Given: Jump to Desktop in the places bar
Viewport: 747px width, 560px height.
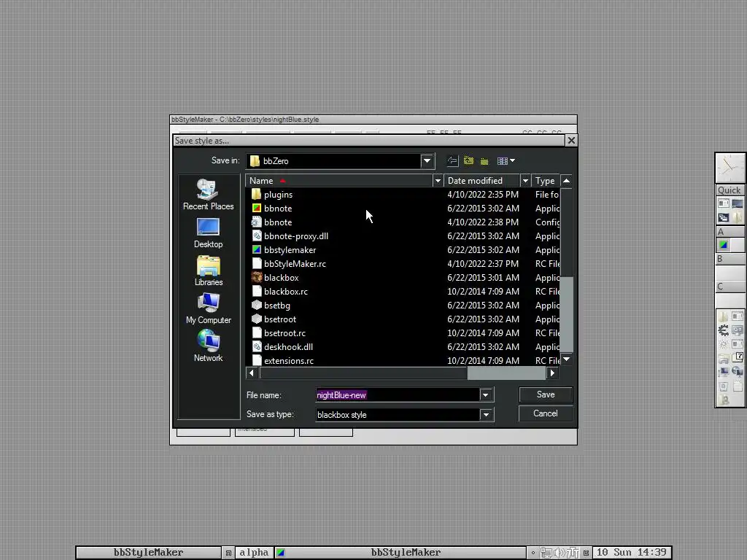Looking at the screenshot, I should tap(208, 233).
